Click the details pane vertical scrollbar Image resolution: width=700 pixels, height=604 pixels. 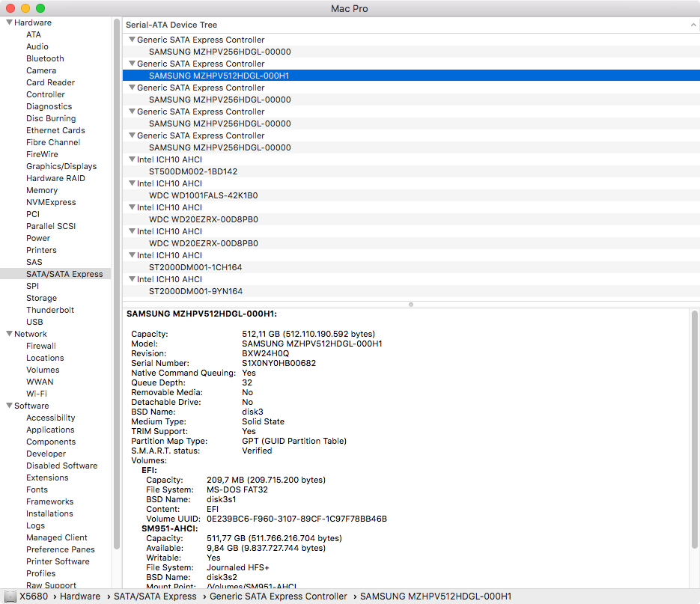coord(694,430)
